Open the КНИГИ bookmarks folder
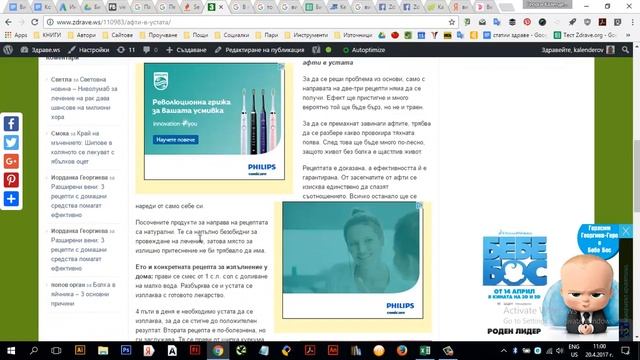The height and width of the screenshot is (360, 640). 47,36
